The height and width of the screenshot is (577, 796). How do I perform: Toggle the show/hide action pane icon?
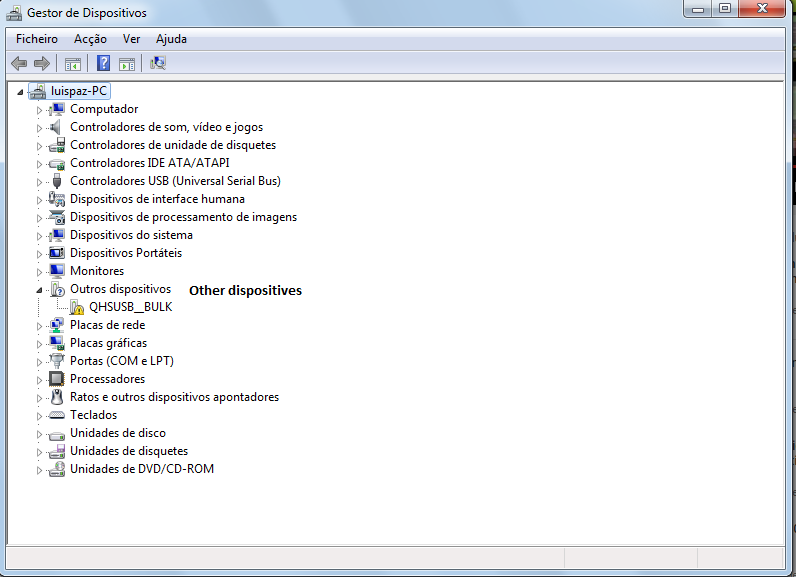[127, 64]
